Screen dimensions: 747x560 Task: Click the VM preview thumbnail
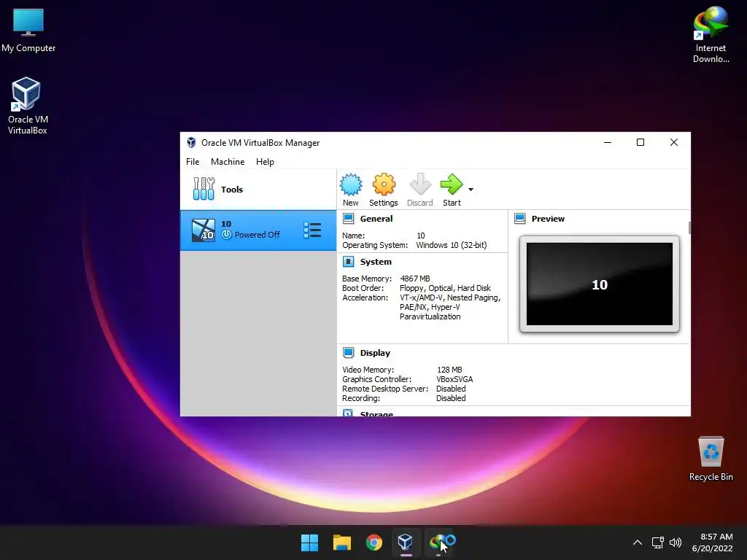click(600, 284)
